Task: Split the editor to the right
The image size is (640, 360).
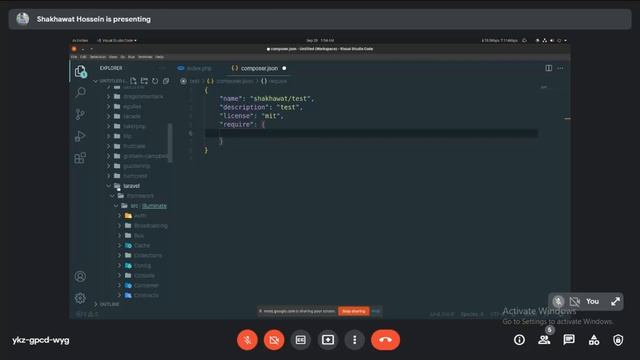Action: point(549,68)
